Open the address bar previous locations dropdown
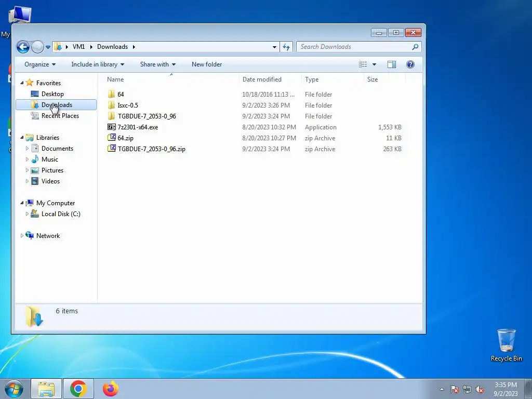This screenshot has height=399, width=532. point(274,47)
